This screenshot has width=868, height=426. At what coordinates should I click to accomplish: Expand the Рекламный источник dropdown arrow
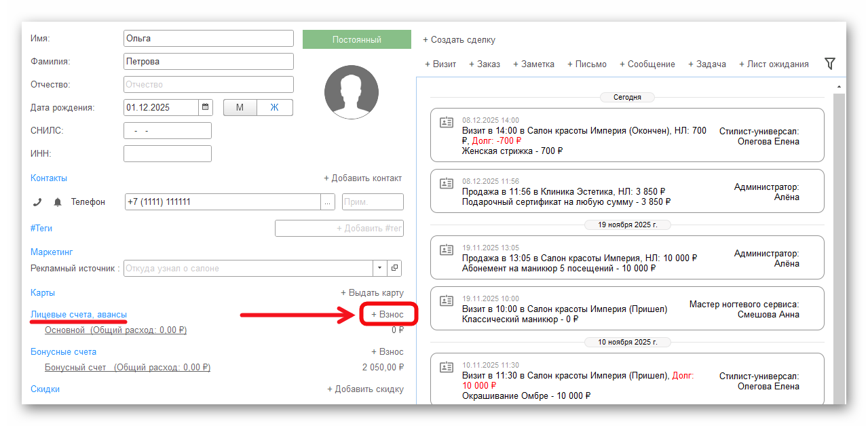click(379, 268)
